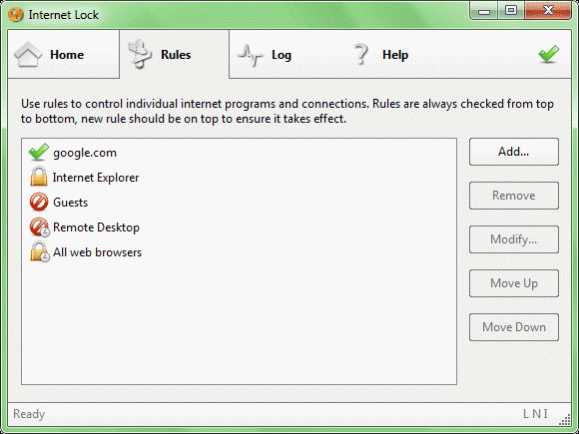Image resolution: width=579 pixels, height=434 pixels.
Task: Click the L N I status indicator
Action: pyautogui.click(x=535, y=414)
